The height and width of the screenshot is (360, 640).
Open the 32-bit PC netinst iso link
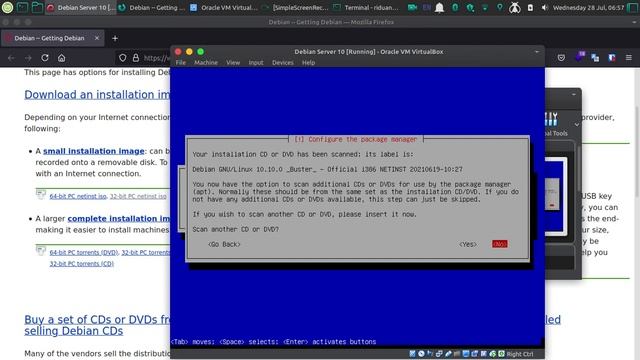tap(138, 196)
